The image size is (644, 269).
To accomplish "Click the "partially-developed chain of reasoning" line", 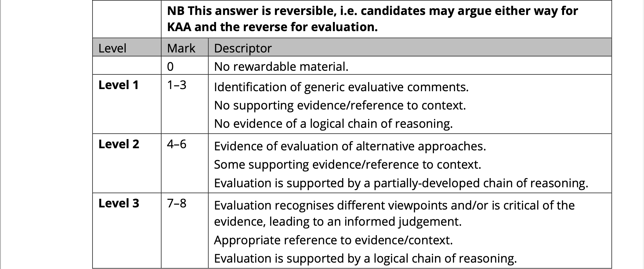I will coord(401,183).
